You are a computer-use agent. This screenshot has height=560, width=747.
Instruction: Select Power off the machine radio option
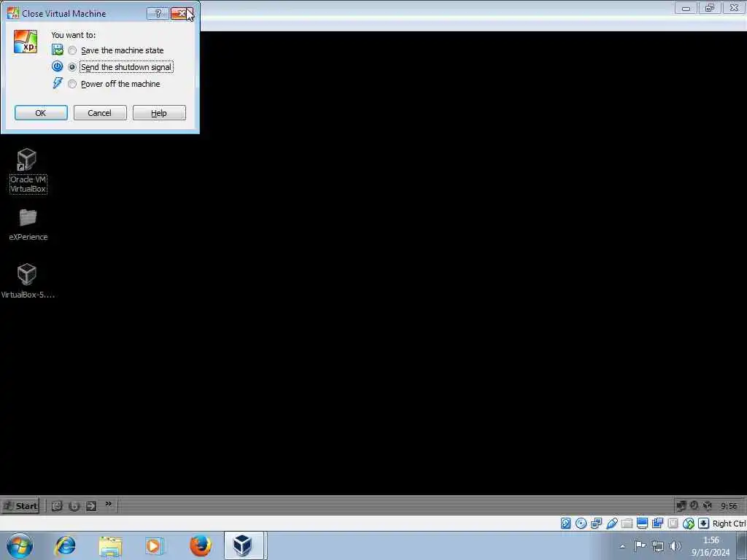coord(72,84)
